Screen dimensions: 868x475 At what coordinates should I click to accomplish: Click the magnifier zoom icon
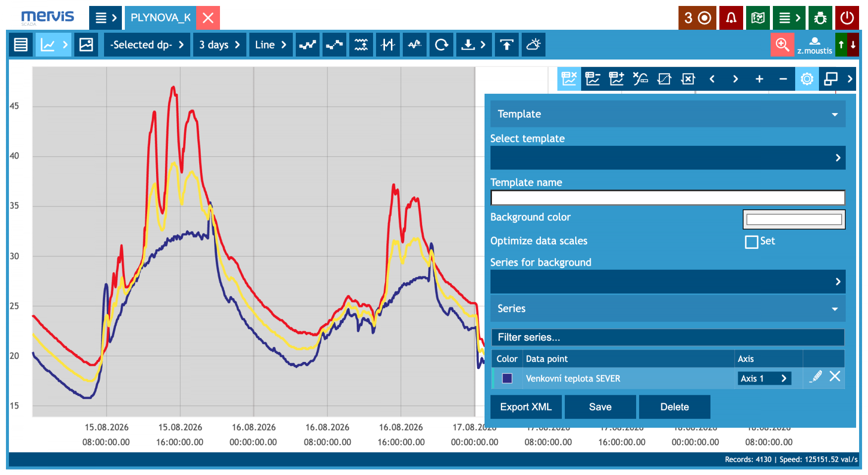point(782,45)
